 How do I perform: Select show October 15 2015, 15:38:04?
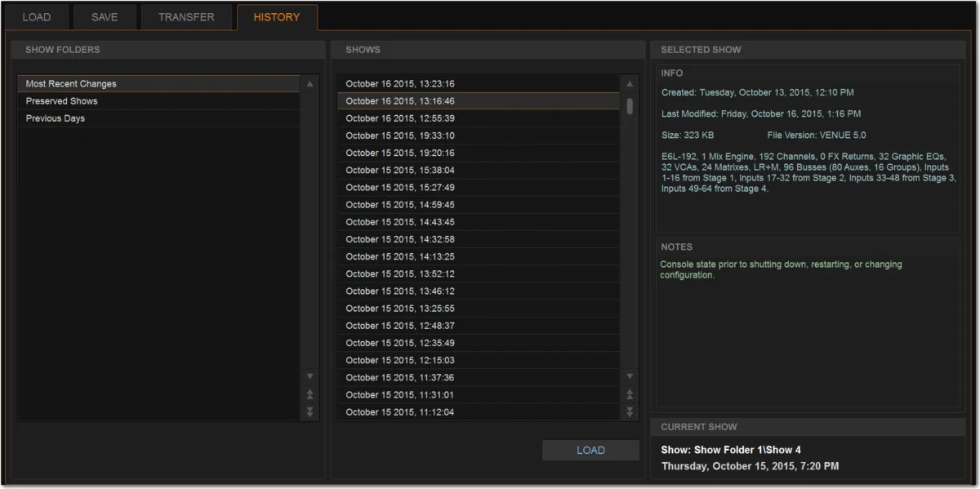(479, 170)
